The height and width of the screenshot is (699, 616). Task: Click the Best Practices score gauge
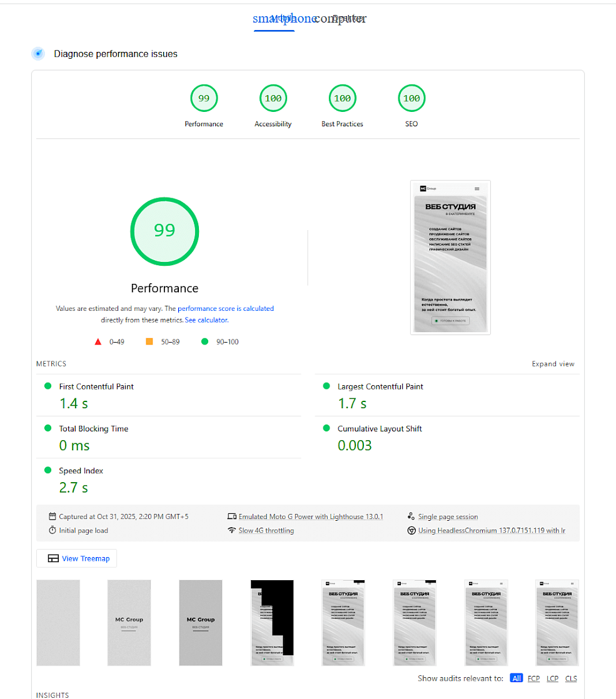coord(342,98)
